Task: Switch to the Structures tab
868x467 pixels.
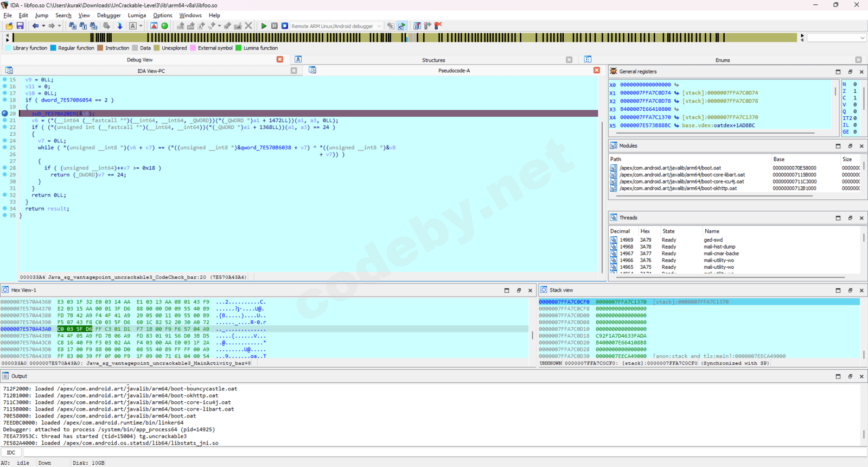Action: tap(433, 60)
